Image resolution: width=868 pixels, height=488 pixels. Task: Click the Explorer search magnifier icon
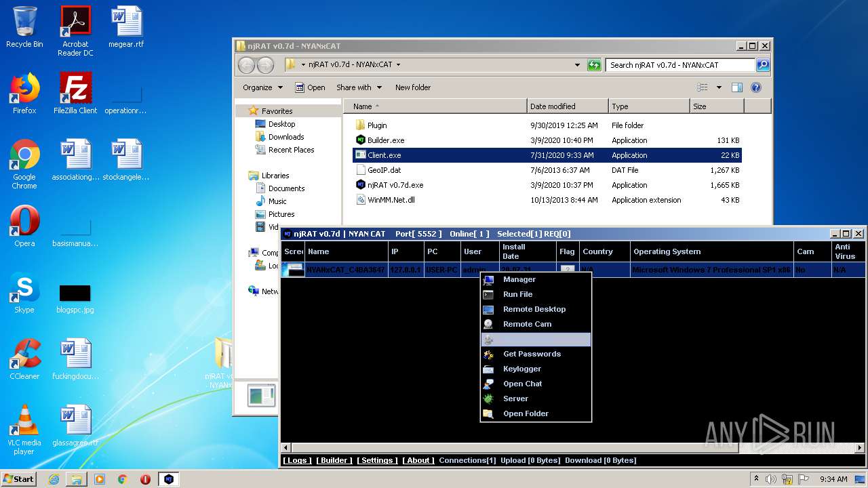[x=763, y=65]
